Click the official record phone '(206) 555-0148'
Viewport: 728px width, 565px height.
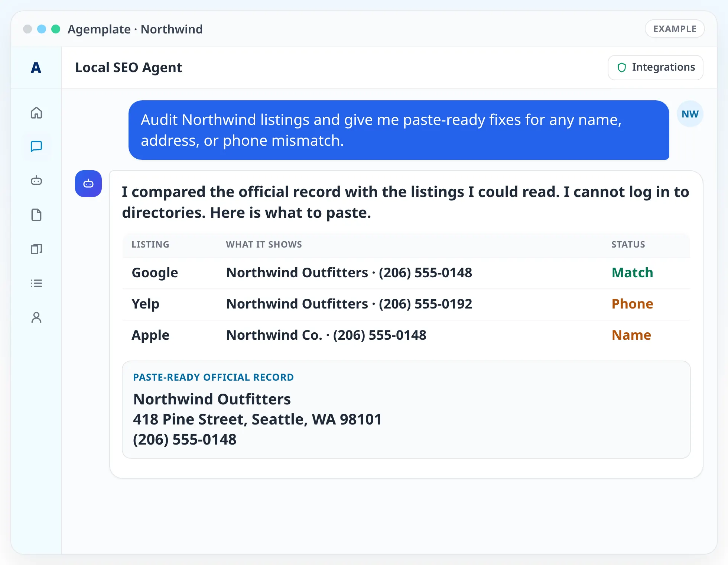185,439
